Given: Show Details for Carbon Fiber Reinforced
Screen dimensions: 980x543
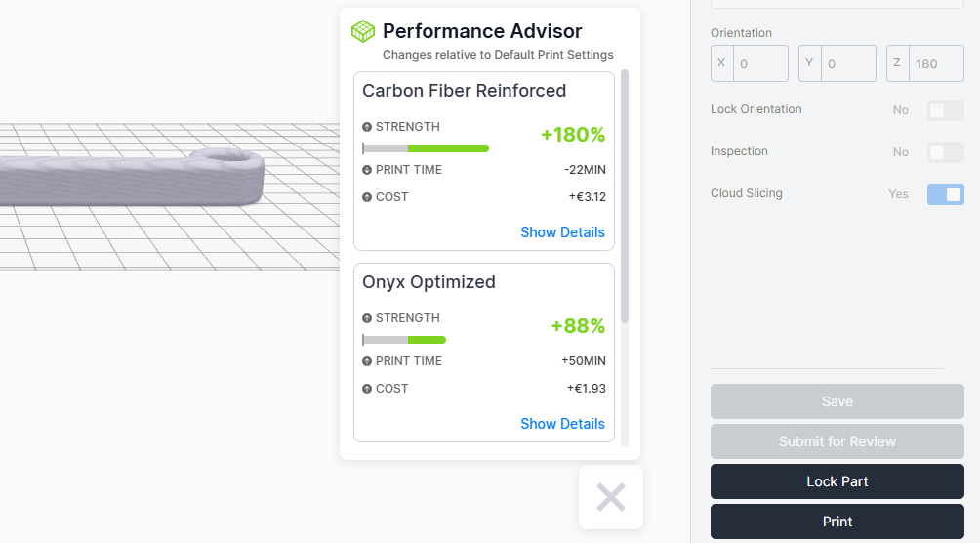Looking at the screenshot, I should [x=562, y=232].
